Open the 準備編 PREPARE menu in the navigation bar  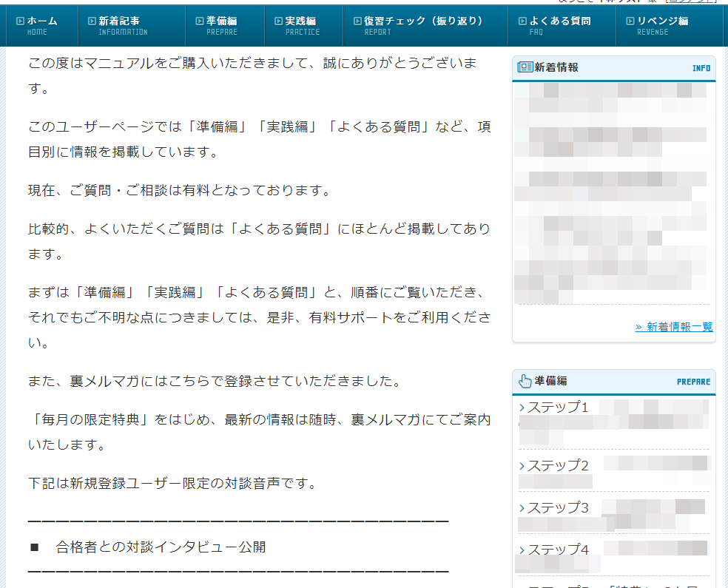coord(220,26)
